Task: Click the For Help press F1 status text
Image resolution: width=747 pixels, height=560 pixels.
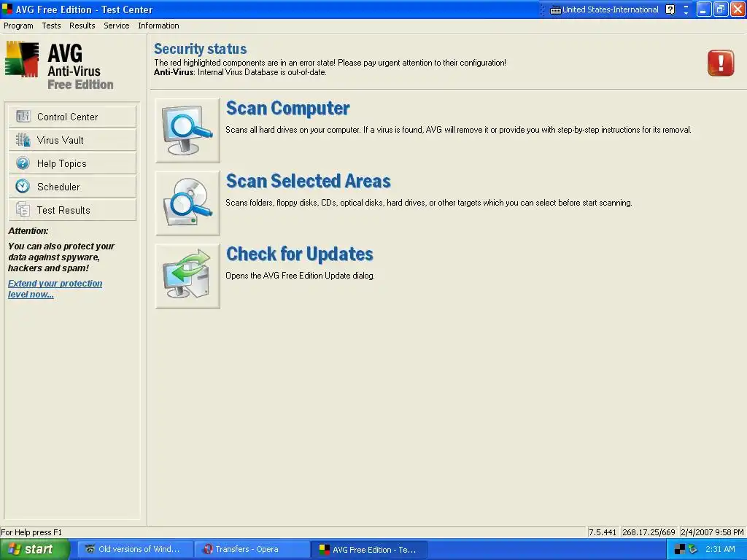Action: (31, 532)
